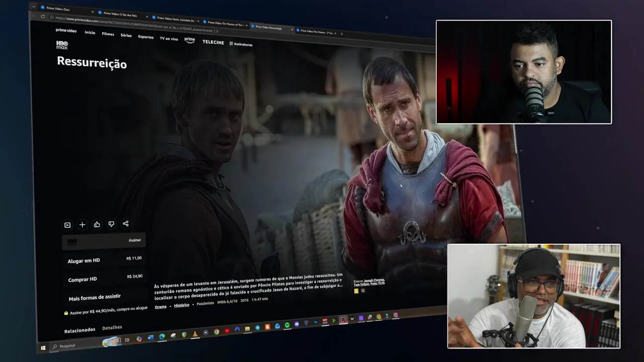Screen dimensions: 644x362
Task: Click the HBO Max logo above title
Action: click(62, 45)
